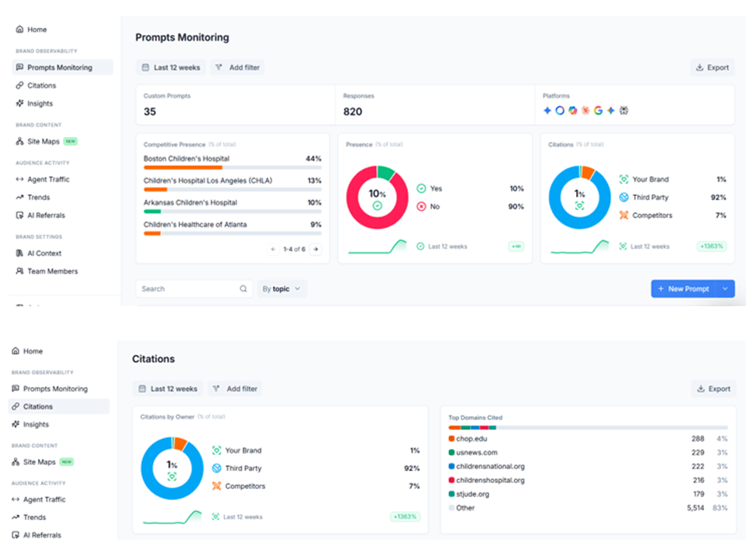Viewport: 756px width, 548px height.
Task: Click the Other domains row
Action: [x=588, y=508]
